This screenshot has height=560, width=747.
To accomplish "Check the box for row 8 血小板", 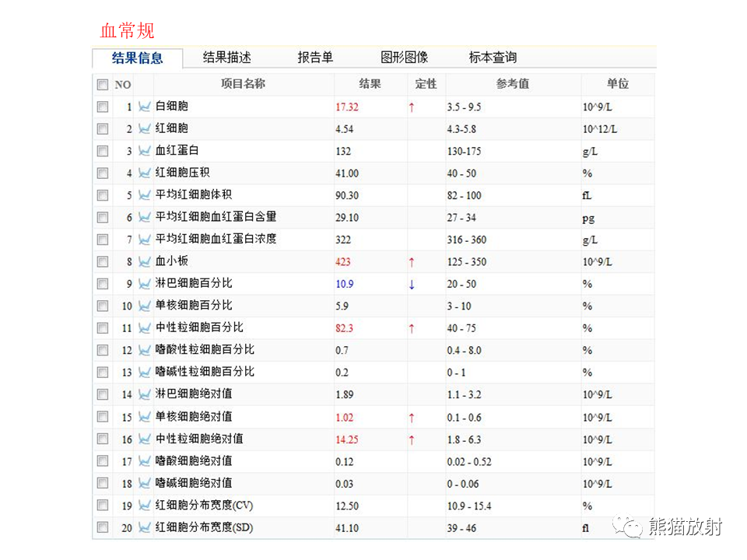I will [x=103, y=261].
